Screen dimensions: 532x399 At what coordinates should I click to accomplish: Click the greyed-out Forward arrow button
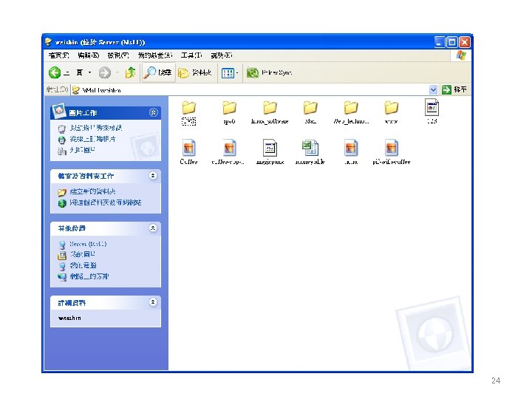tap(105, 72)
